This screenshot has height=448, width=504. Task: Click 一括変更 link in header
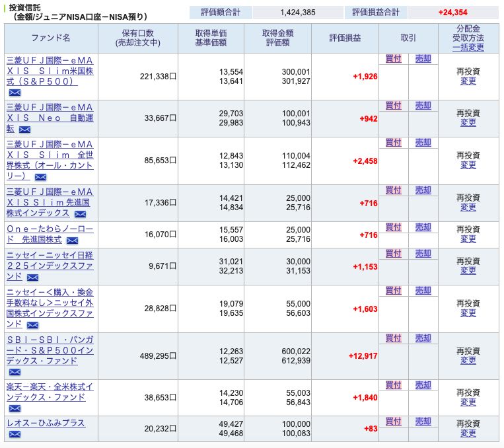pyautogui.click(x=468, y=48)
